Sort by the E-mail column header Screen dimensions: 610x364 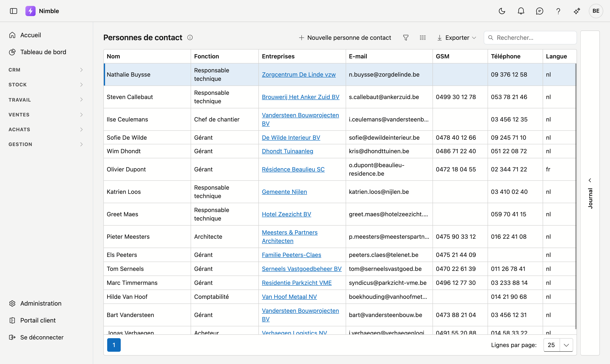pyautogui.click(x=389, y=57)
